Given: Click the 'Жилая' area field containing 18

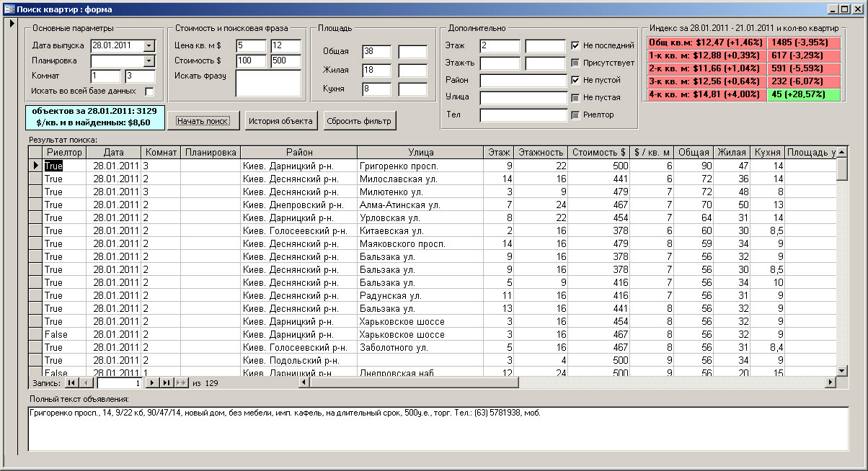Looking at the screenshot, I should [x=377, y=70].
